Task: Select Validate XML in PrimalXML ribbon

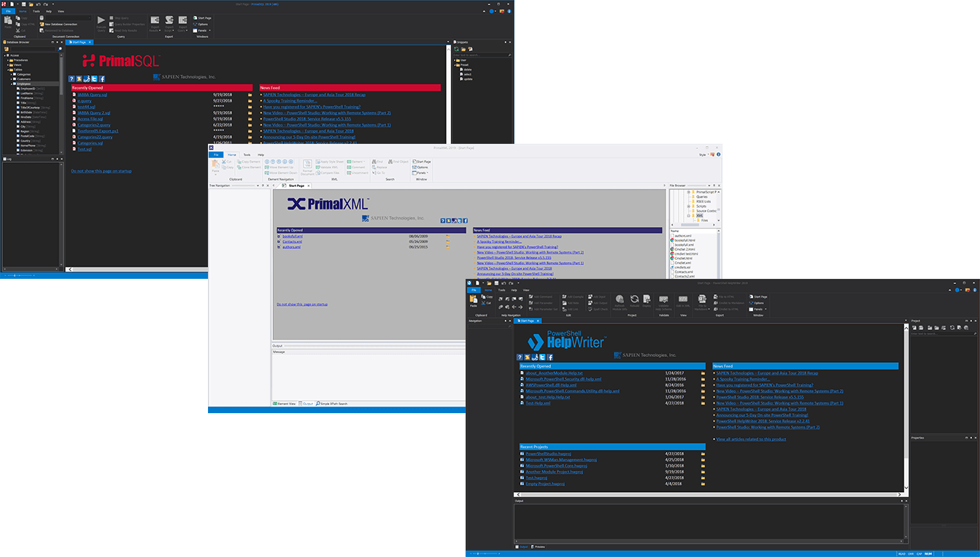Action: click(x=330, y=167)
